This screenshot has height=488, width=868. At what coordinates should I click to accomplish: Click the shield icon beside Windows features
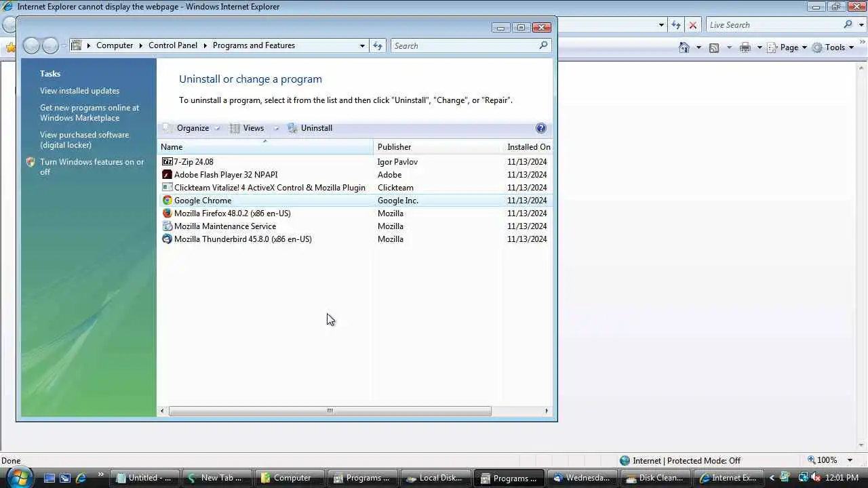(x=31, y=163)
